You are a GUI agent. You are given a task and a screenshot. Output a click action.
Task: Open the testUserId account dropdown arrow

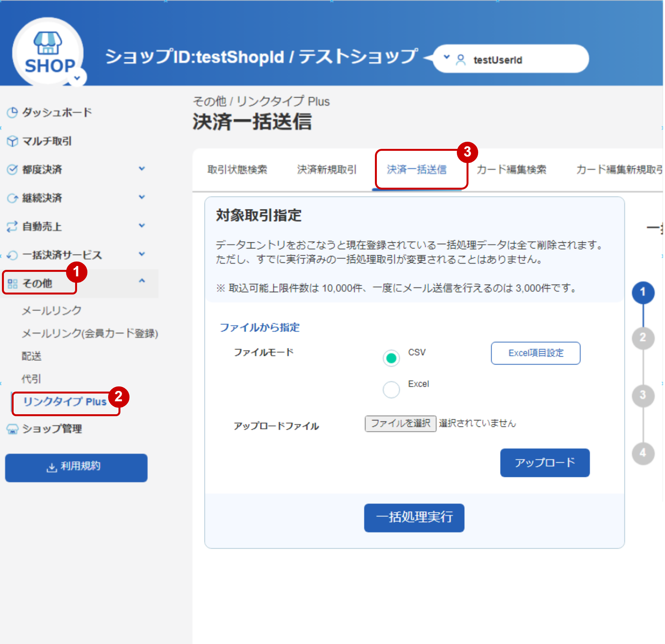click(x=447, y=57)
